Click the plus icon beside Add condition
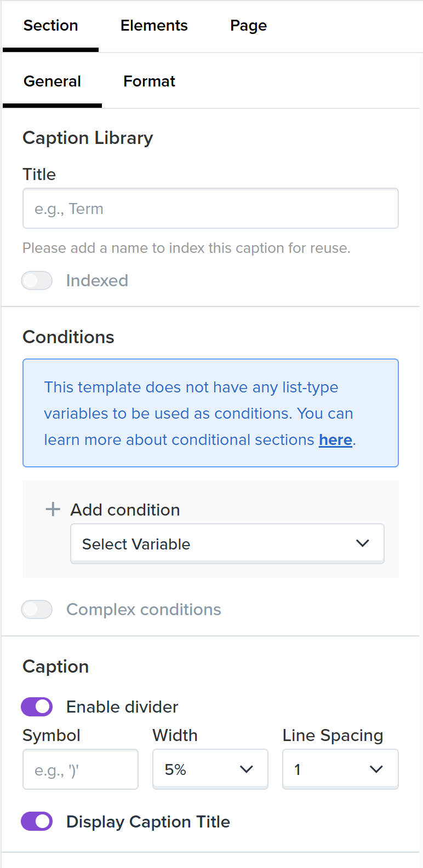This screenshot has height=868, width=423. 53,510
